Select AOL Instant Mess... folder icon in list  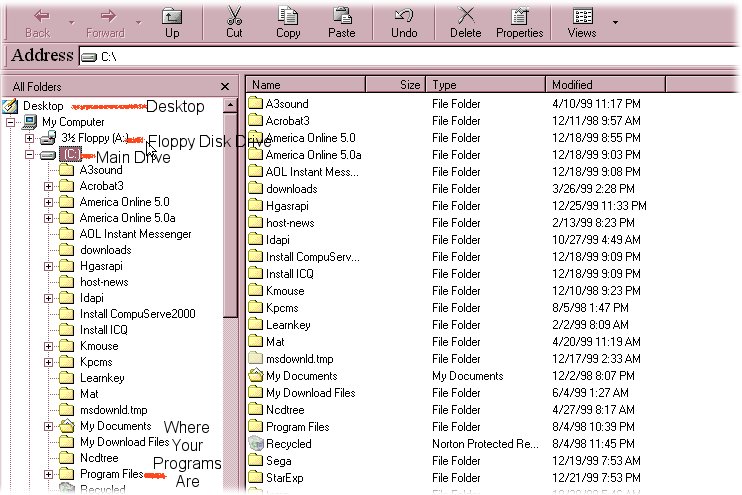click(256, 171)
